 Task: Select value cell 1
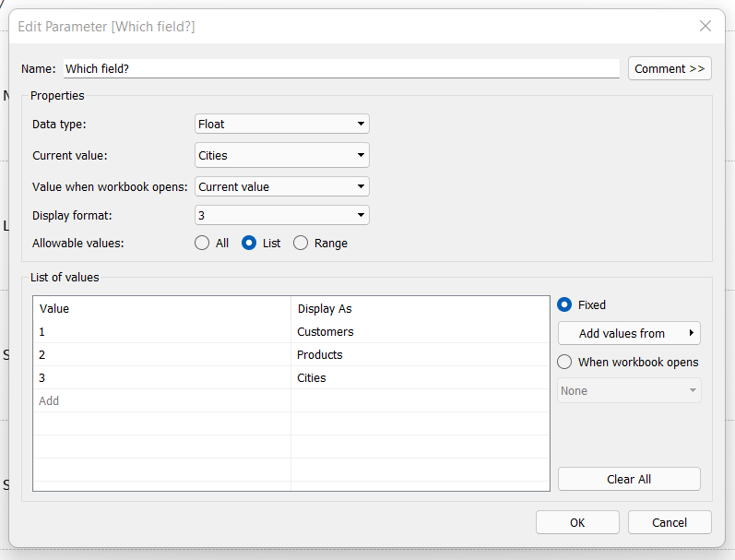tap(161, 331)
